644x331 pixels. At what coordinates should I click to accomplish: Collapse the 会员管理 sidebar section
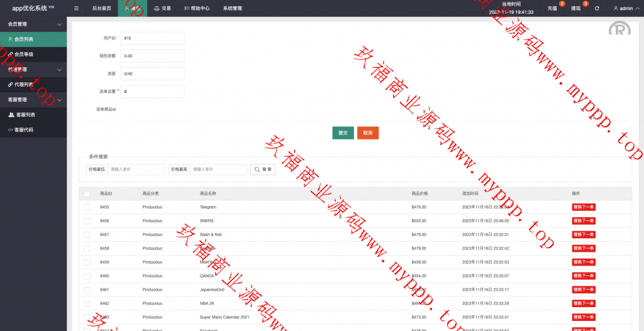point(59,24)
